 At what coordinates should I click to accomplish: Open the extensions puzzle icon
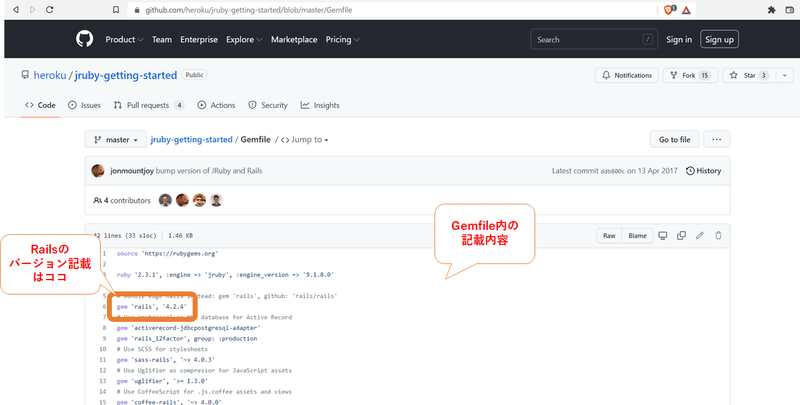771,10
